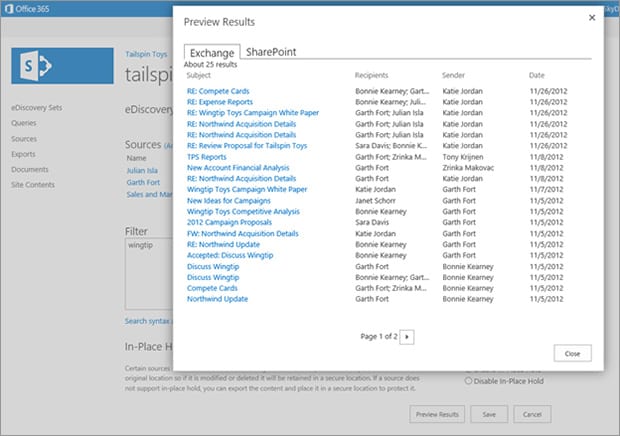Click Page 1 of 2 label
The height and width of the screenshot is (436, 620).
379,336
